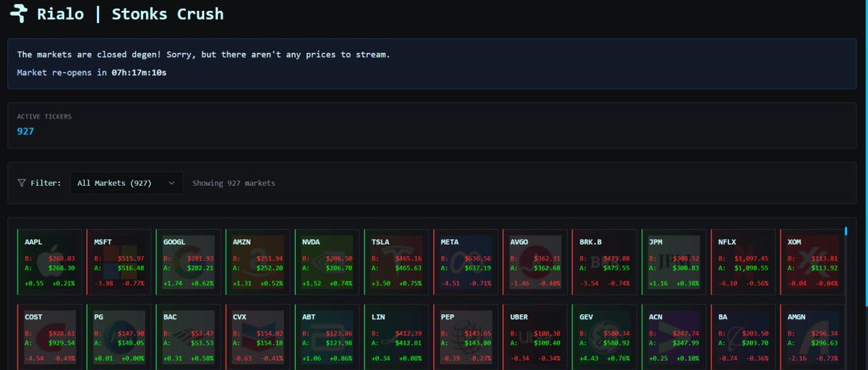Open the META ticker card
This screenshot has width=868, height=370.
click(x=464, y=262)
